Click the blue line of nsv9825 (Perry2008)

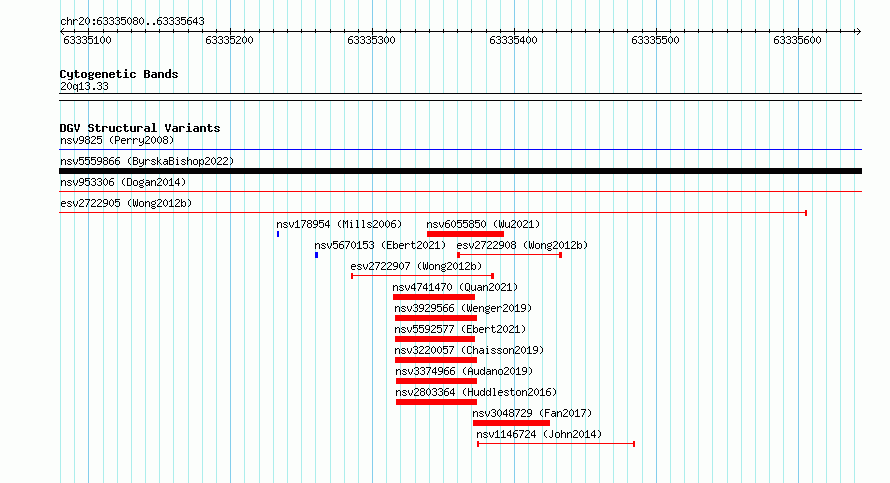click(460, 150)
